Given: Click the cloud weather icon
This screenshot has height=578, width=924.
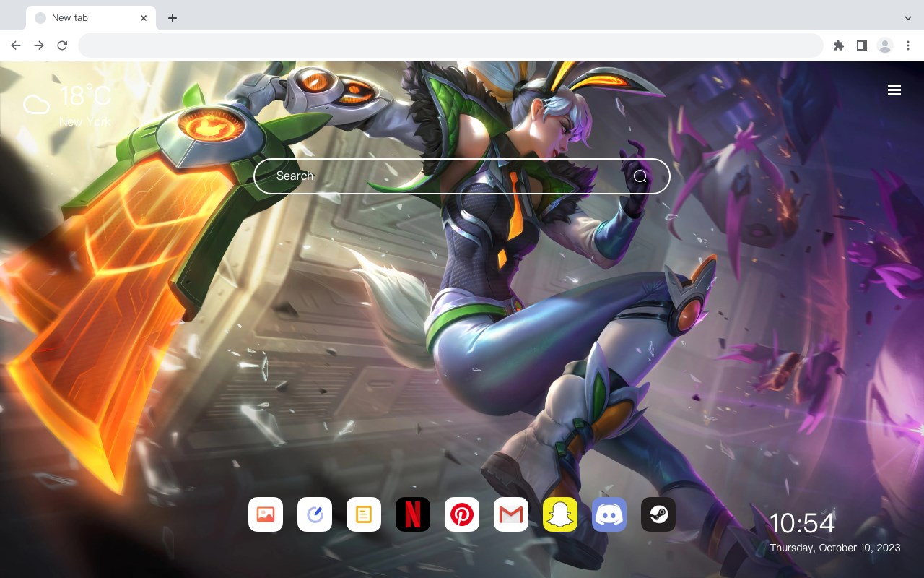Looking at the screenshot, I should coord(36,104).
